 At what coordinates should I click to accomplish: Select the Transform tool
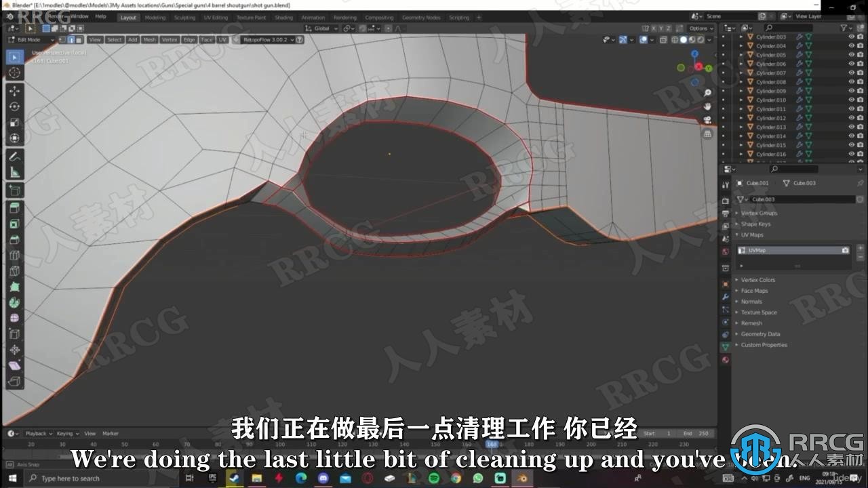[14, 138]
